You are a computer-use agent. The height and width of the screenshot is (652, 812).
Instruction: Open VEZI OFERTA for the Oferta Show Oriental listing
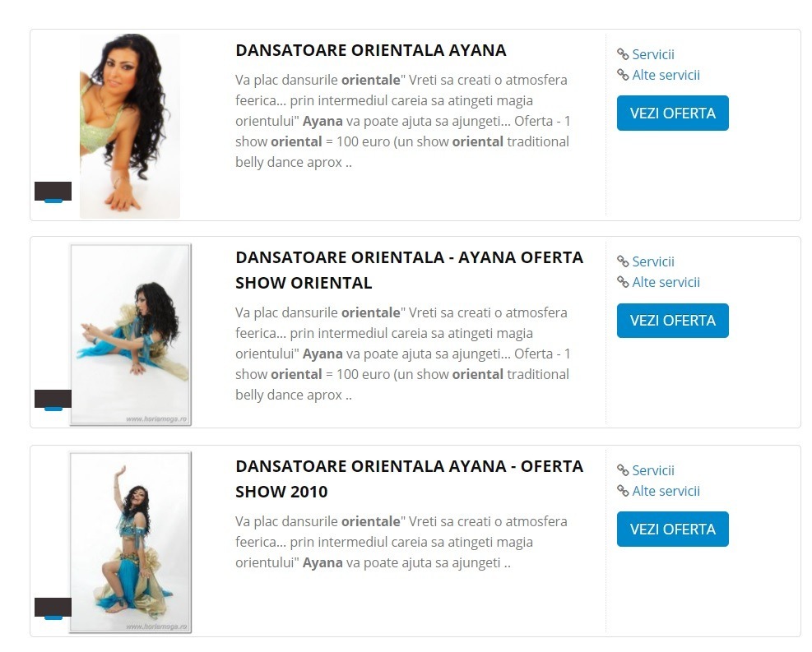tap(672, 321)
